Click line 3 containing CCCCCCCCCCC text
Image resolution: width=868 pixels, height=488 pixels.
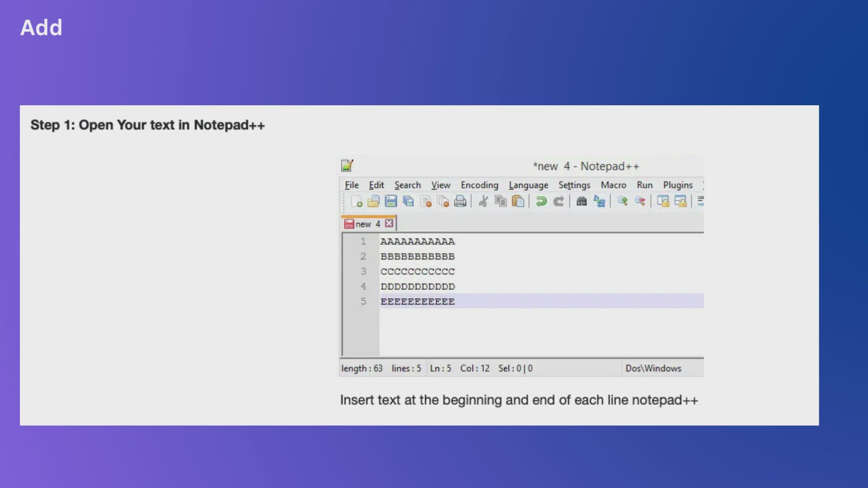click(x=417, y=272)
